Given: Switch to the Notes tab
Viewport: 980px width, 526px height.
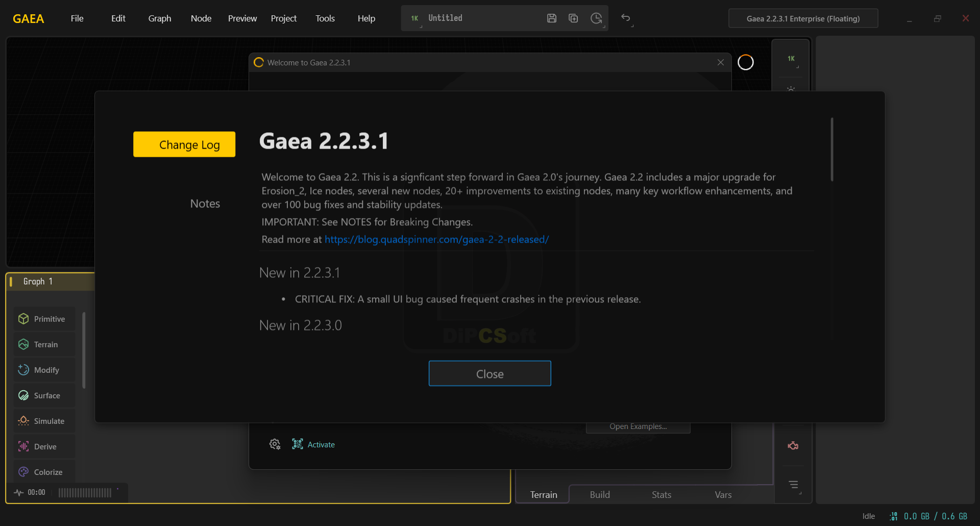Looking at the screenshot, I should pos(205,204).
